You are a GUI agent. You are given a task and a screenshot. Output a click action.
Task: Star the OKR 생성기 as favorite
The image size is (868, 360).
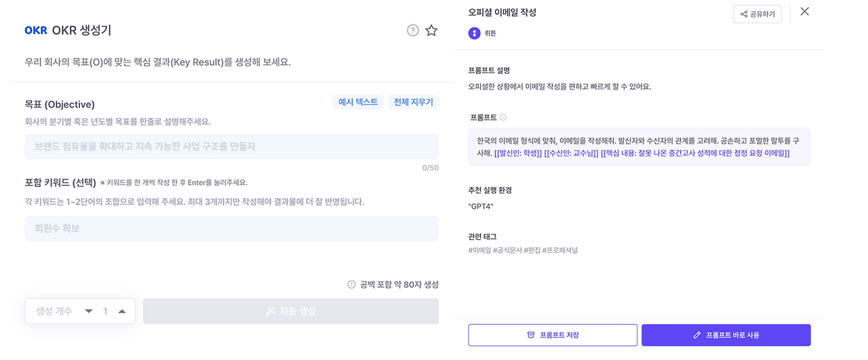[x=431, y=31]
